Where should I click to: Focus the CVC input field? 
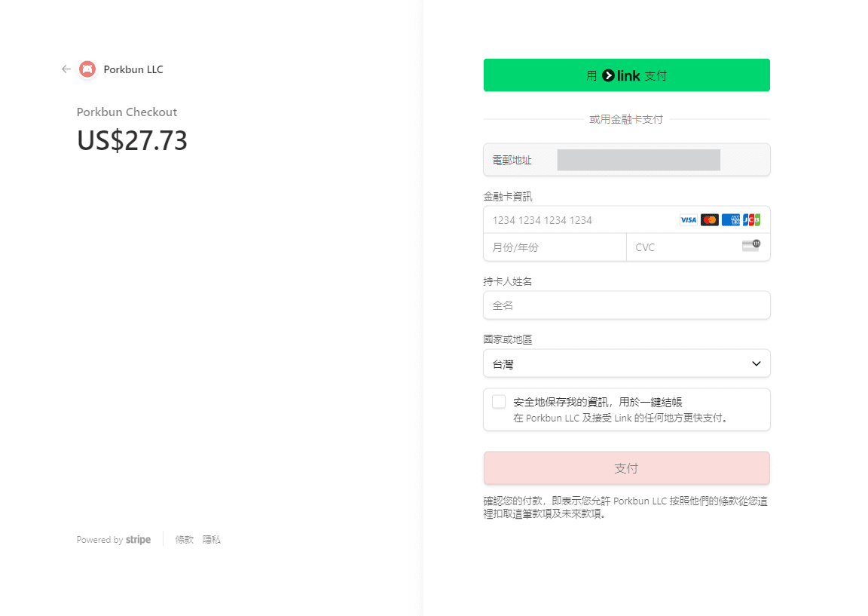pos(698,247)
